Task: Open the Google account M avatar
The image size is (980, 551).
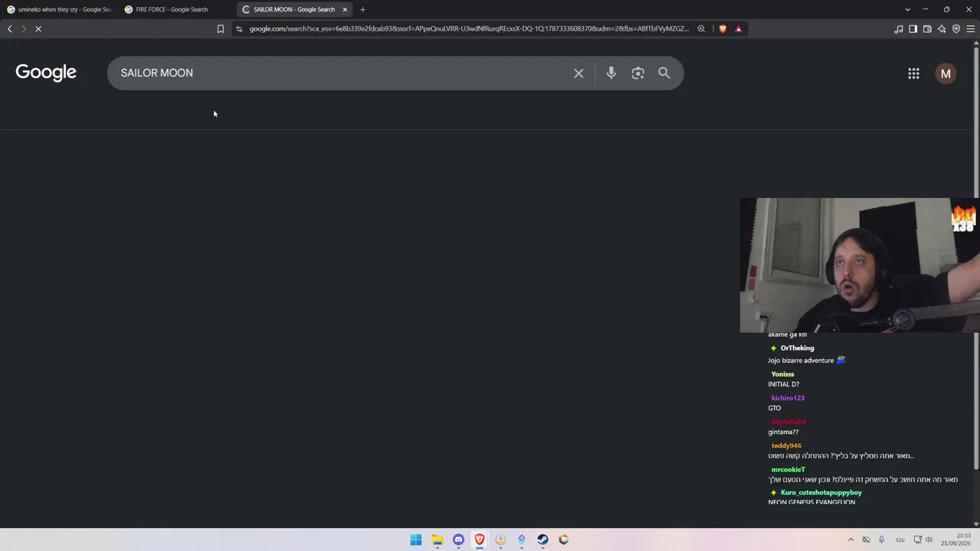Action: click(x=946, y=73)
